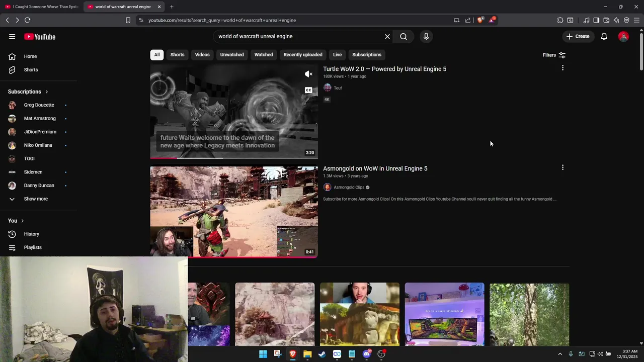Open the notifications bell

tap(604, 37)
